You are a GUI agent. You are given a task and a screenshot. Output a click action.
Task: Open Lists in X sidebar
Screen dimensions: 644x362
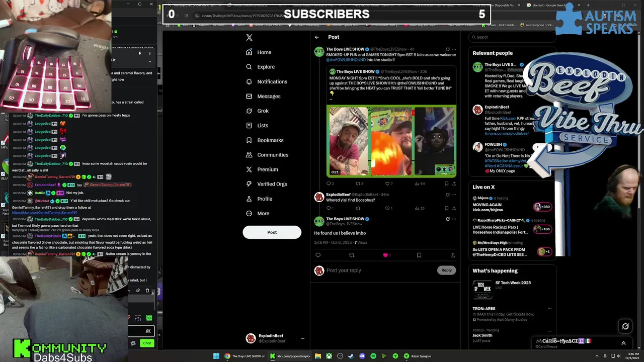[257, 125]
